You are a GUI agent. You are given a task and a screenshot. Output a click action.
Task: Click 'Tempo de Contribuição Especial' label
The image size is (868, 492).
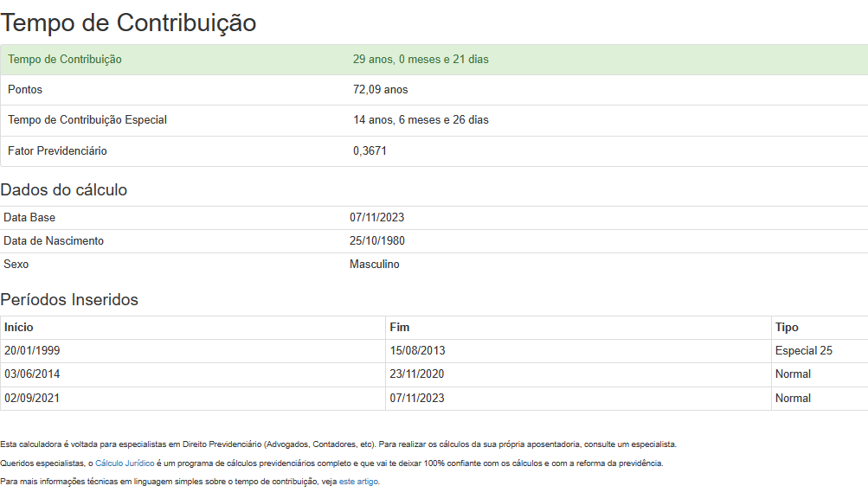pyautogui.click(x=87, y=120)
